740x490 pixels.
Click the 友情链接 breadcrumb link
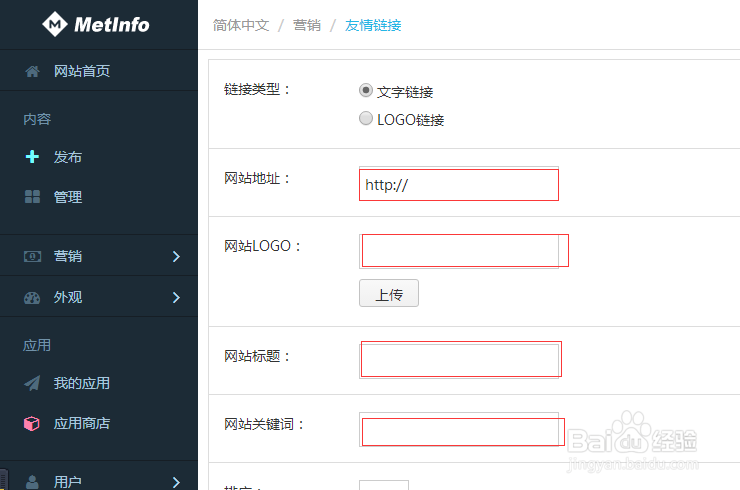pos(373,25)
